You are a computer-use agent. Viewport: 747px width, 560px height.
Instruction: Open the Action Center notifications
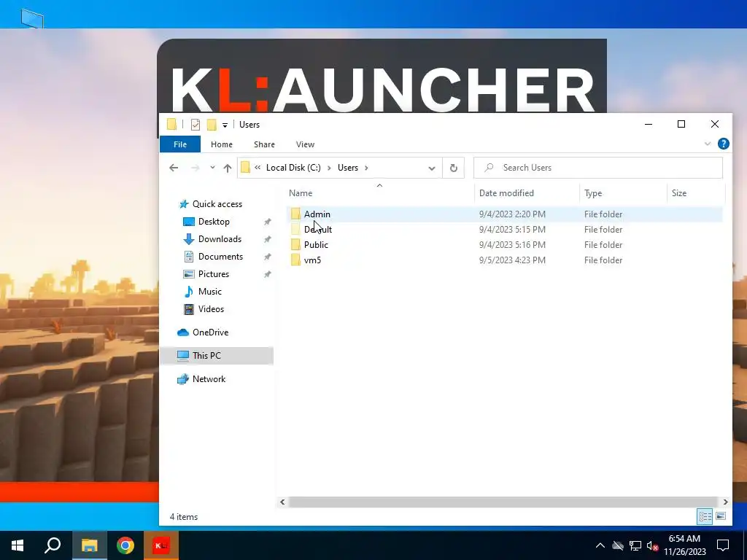[x=723, y=545]
